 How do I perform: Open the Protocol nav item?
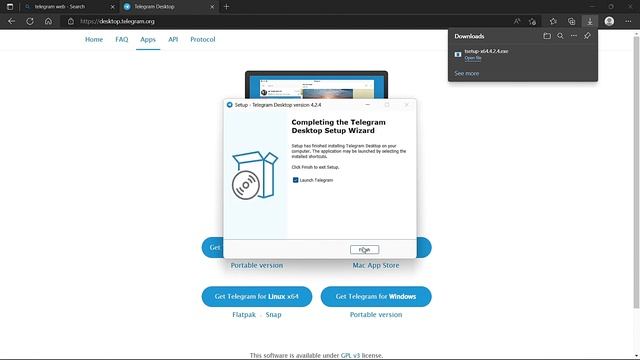pyautogui.click(x=202, y=40)
